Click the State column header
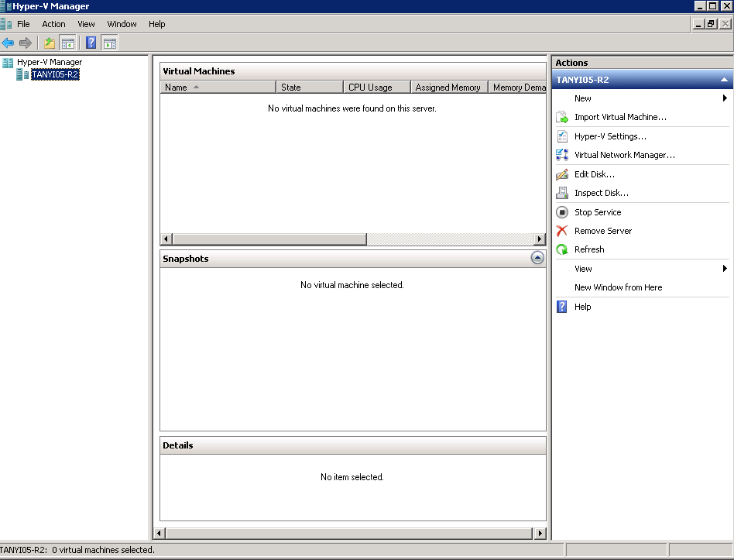This screenshot has width=734, height=560. click(x=310, y=88)
